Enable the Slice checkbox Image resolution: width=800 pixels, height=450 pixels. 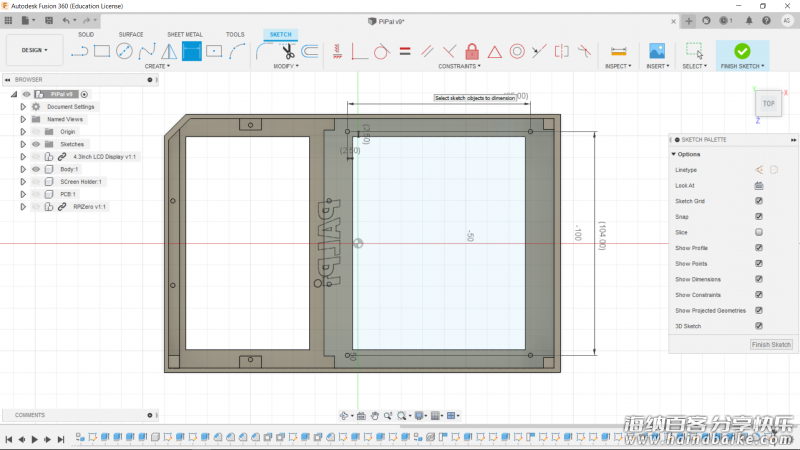click(759, 232)
